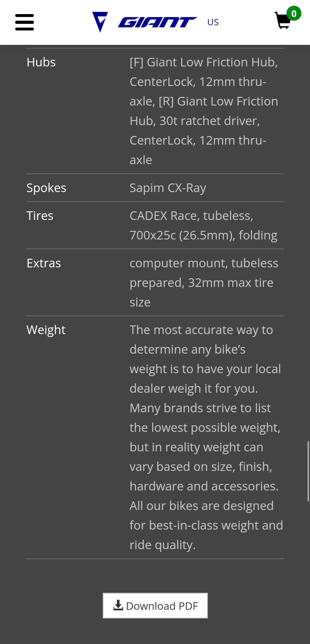The image size is (310, 644).
Task: Switch region via the US link
Action: tap(213, 22)
